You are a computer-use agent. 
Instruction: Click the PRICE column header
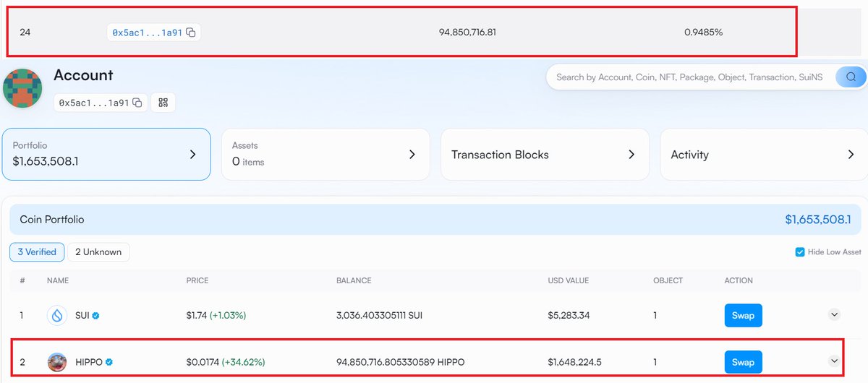point(197,280)
